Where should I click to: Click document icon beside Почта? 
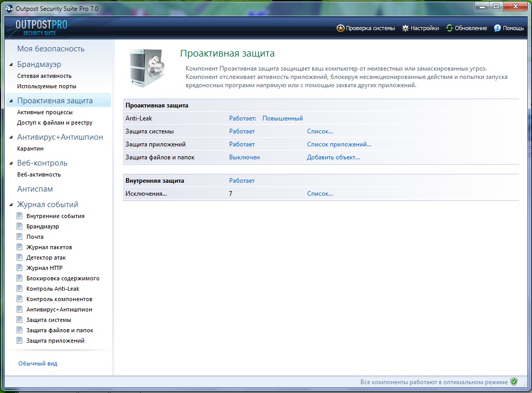click(x=20, y=236)
